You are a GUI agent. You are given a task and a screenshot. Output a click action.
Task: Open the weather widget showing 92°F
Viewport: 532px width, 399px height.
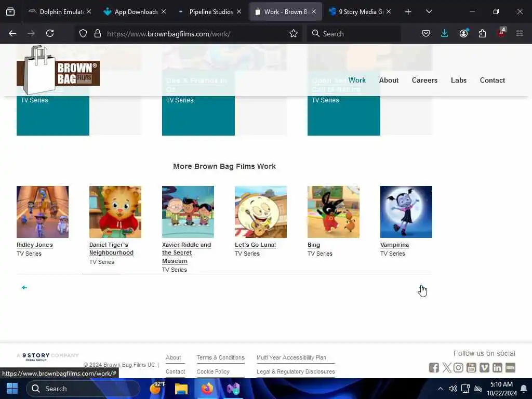pyautogui.click(x=157, y=388)
